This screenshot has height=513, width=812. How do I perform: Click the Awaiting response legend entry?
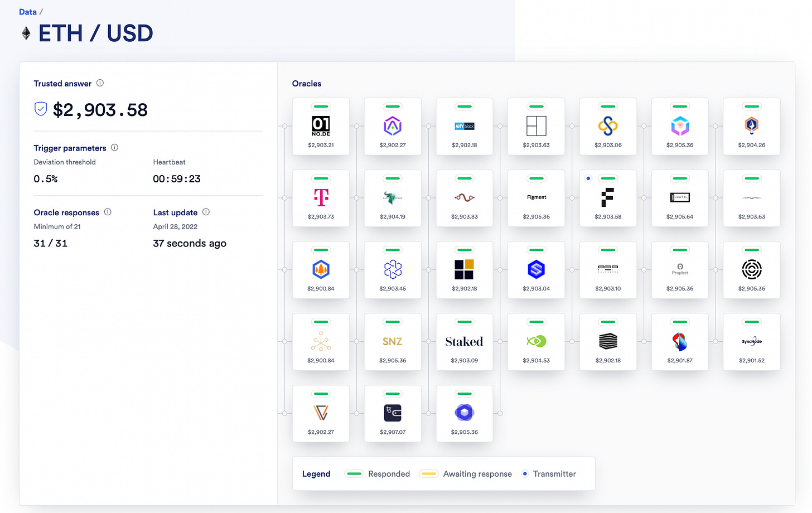click(466, 474)
